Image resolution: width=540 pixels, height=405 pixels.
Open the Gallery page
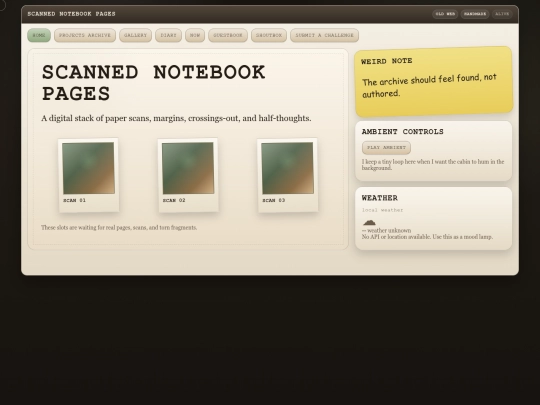pyautogui.click(x=135, y=35)
